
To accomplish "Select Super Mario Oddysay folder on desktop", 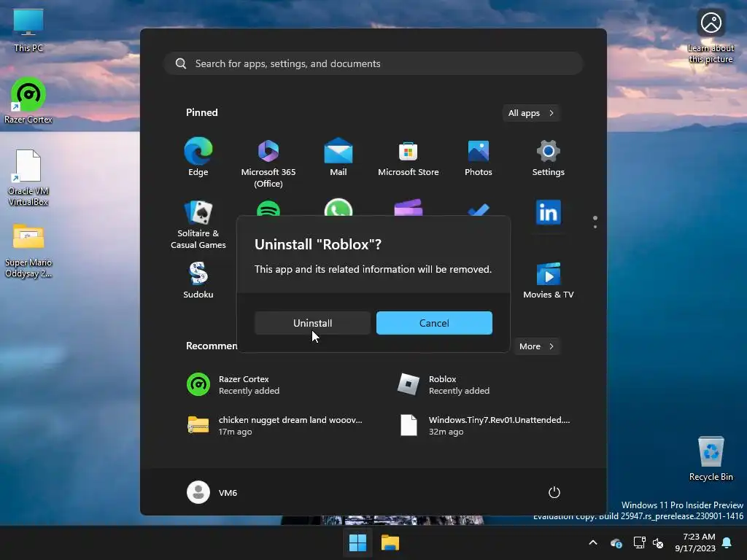I will click(28, 251).
